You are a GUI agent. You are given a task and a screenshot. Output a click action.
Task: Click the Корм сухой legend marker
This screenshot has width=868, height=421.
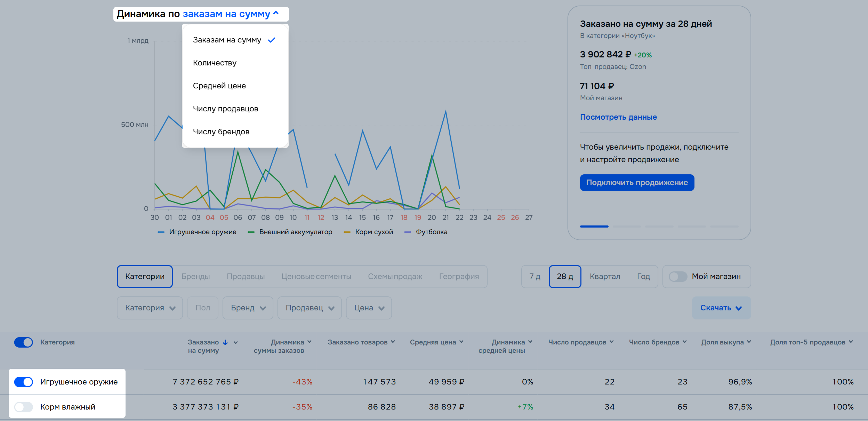(x=347, y=232)
